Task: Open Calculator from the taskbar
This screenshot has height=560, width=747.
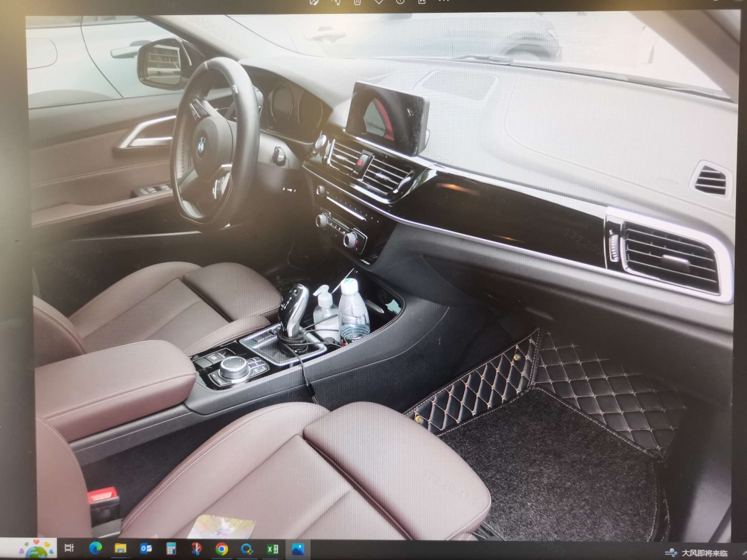Action: [x=171, y=548]
